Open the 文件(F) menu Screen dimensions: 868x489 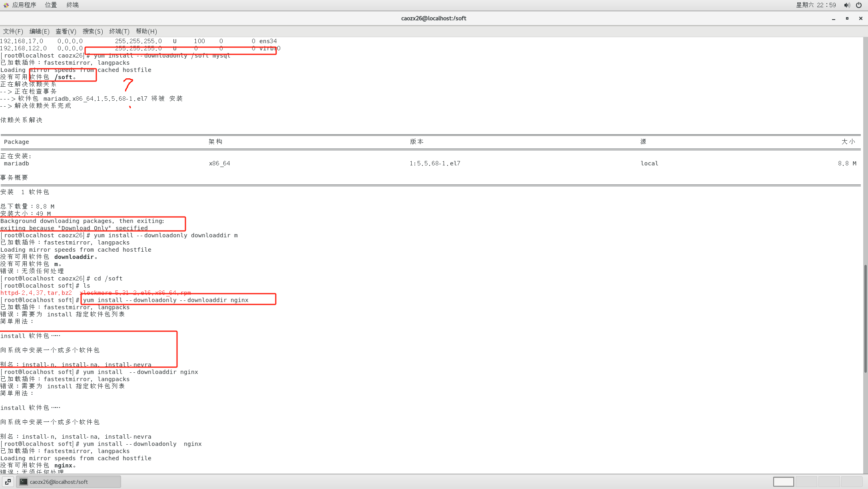[x=13, y=31]
